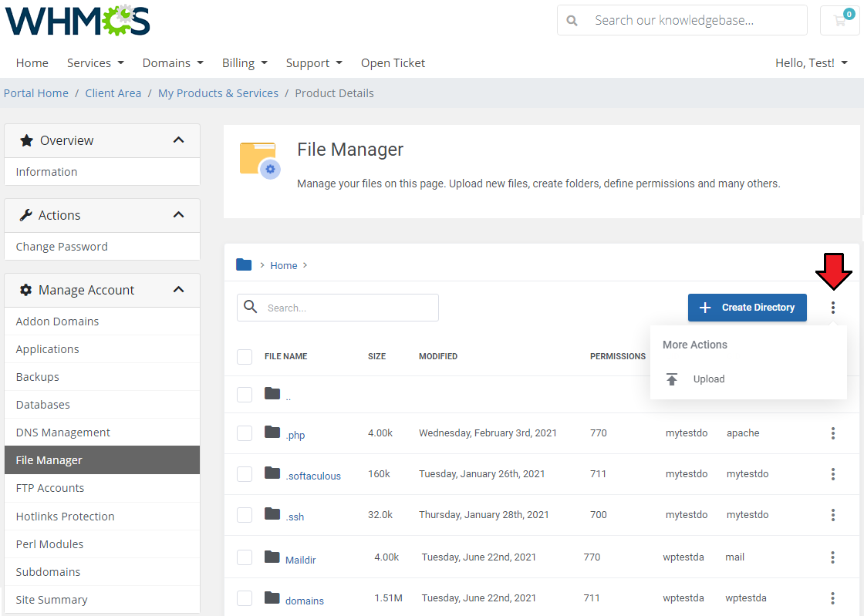Viewport: 864px width, 616px height.
Task: Open Backups in sidebar
Action: click(x=102, y=377)
